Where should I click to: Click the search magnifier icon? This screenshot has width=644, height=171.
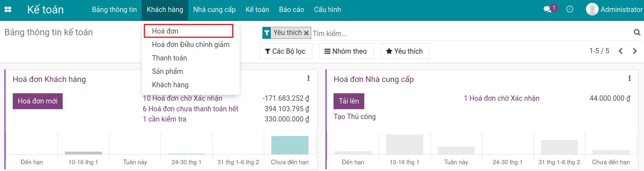(x=637, y=33)
